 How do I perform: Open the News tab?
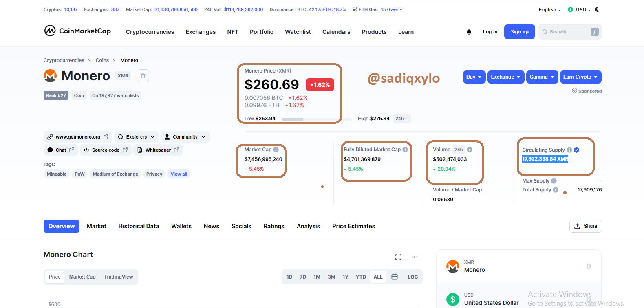point(212,226)
